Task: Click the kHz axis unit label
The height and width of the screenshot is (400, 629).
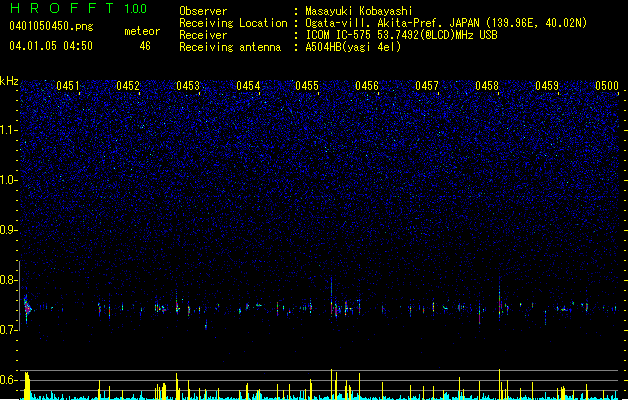Action: pyautogui.click(x=9, y=81)
